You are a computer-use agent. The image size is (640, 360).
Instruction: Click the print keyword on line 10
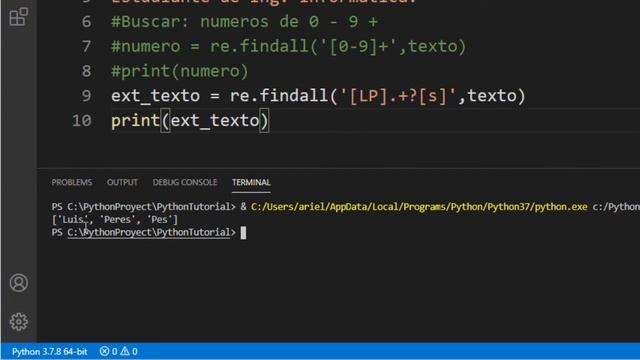136,121
